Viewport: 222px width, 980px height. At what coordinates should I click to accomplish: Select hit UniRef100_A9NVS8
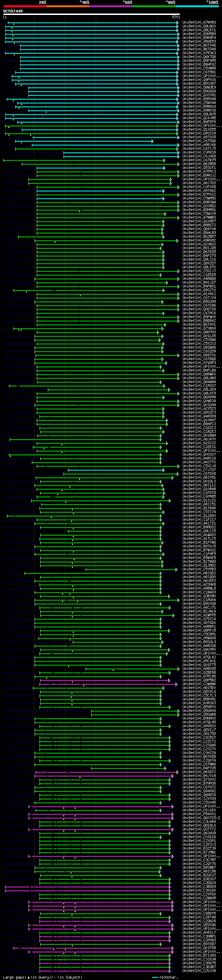pyautogui.click(x=199, y=110)
